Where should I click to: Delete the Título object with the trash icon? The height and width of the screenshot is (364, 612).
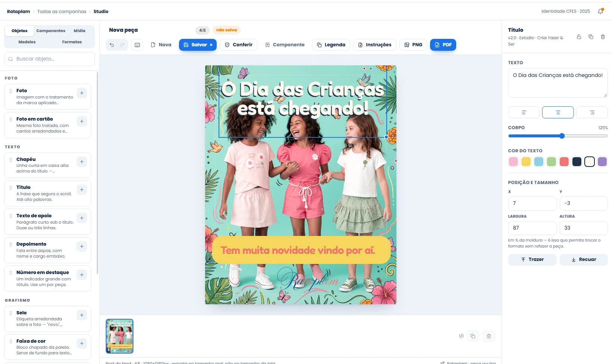[603, 37]
